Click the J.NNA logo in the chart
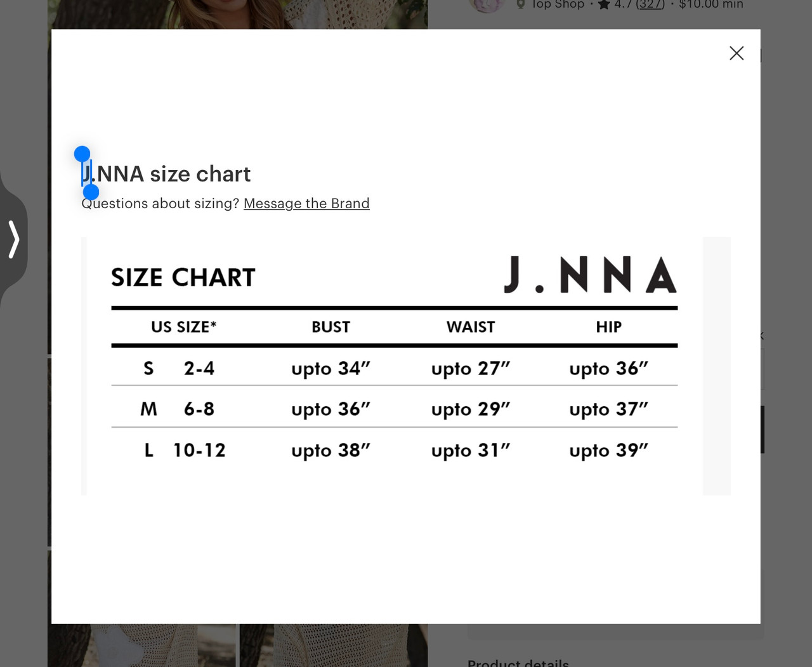 (x=590, y=275)
